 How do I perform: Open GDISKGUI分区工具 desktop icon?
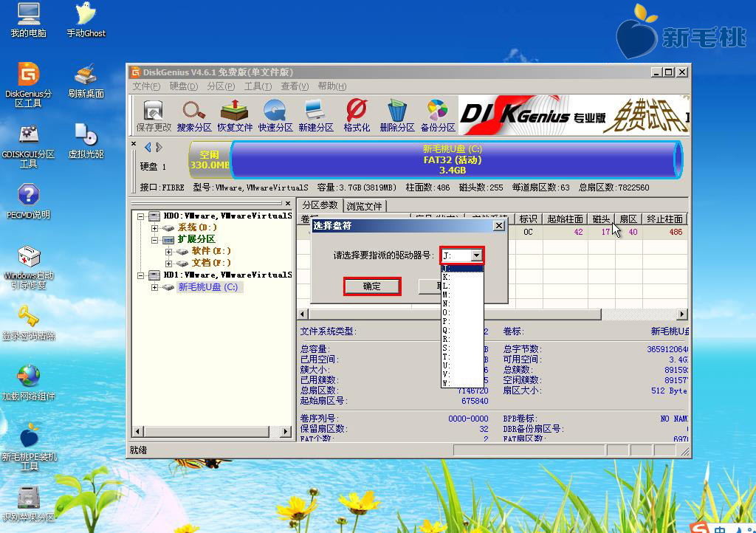[x=29, y=145]
